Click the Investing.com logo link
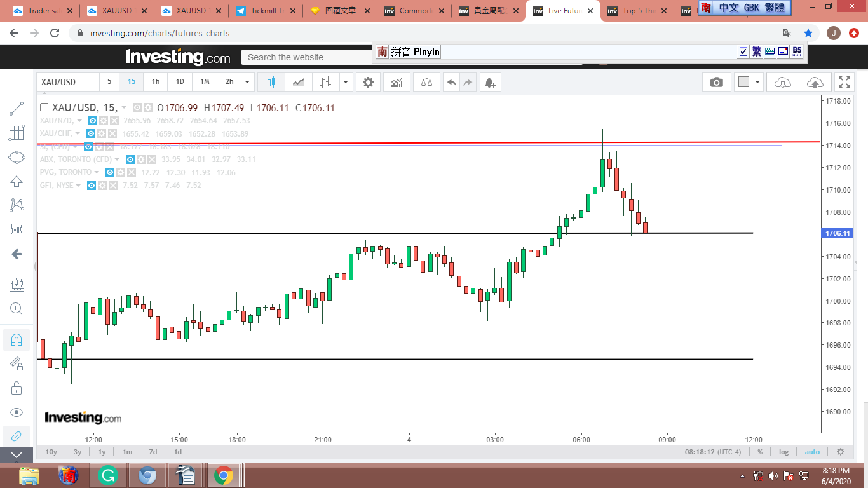 pos(178,57)
